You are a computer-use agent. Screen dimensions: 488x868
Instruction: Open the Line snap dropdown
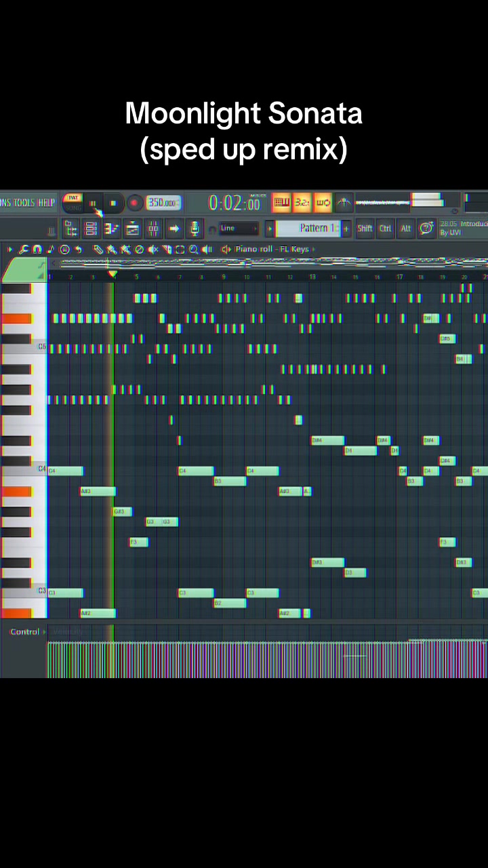(239, 228)
